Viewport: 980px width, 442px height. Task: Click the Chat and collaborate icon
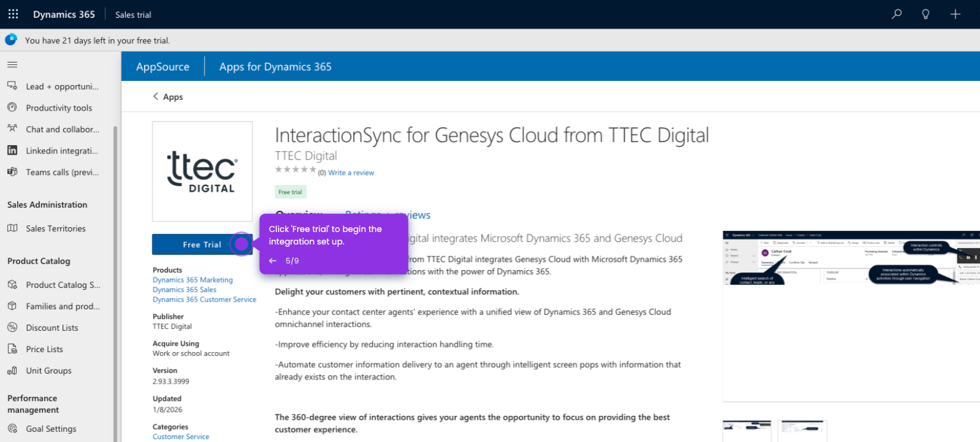[13, 129]
